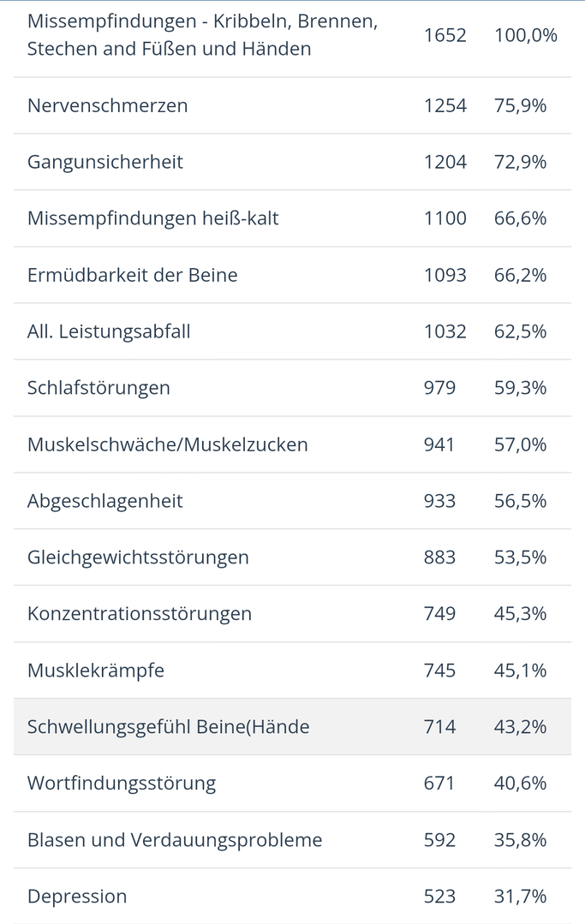The width and height of the screenshot is (585, 924).
Task: Click Muskelschwäche/Muskelzucken text
Action: [167, 444]
